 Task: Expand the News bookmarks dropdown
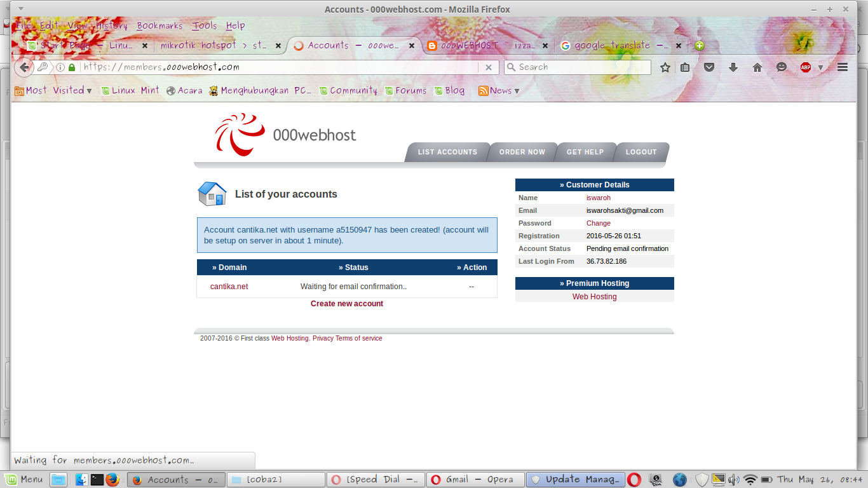[516, 90]
